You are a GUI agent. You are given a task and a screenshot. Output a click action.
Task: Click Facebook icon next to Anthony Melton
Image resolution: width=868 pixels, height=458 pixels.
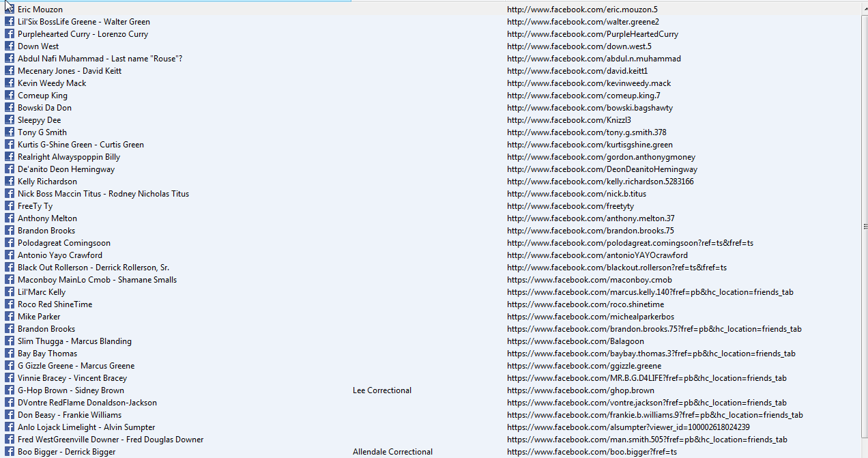(x=10, y=218)
